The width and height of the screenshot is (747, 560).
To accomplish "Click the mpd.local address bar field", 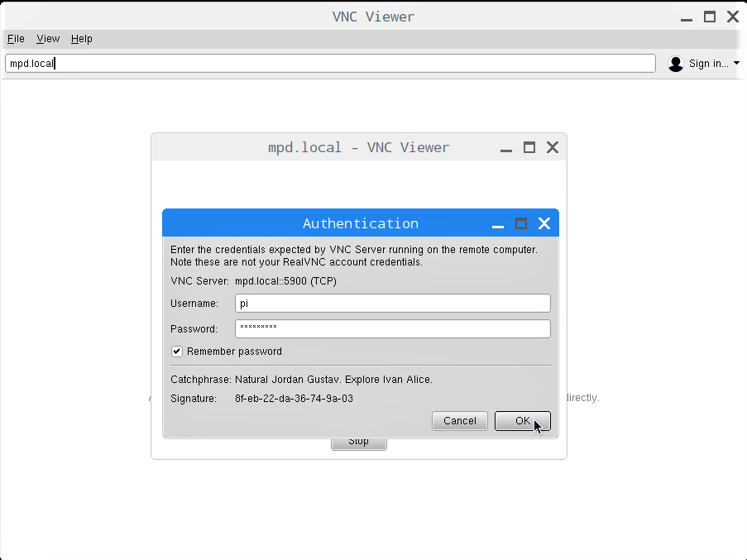I will tap(330, 64).
